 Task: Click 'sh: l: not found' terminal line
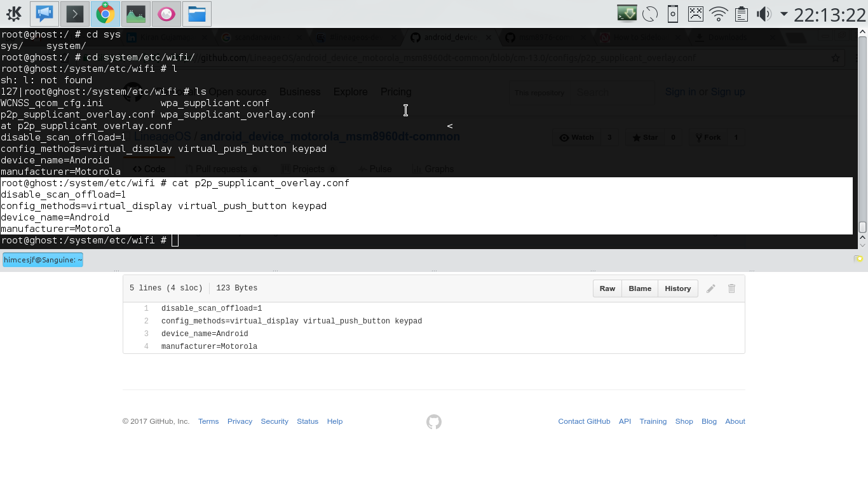(46, 80)
